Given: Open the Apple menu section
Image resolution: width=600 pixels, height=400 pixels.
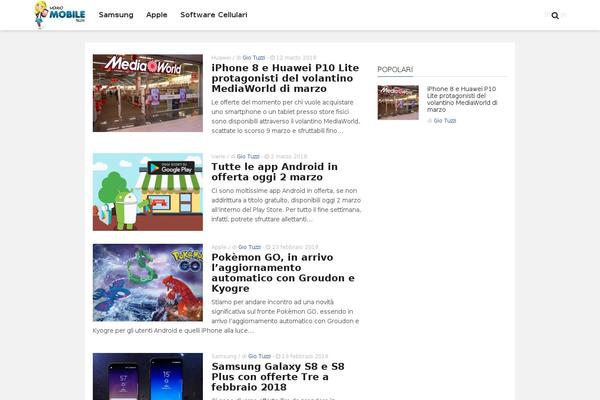Looking at the screenshot, I should (x=157, y=15).
